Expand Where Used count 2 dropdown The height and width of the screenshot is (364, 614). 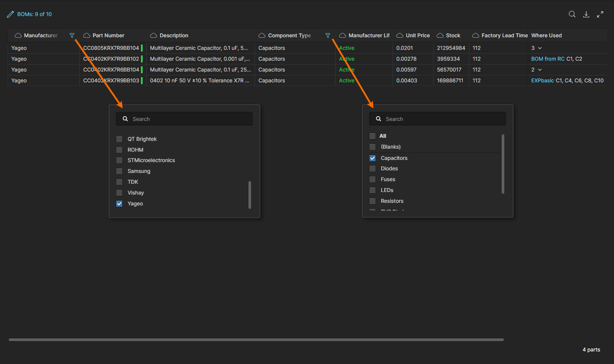click(540, 70)
